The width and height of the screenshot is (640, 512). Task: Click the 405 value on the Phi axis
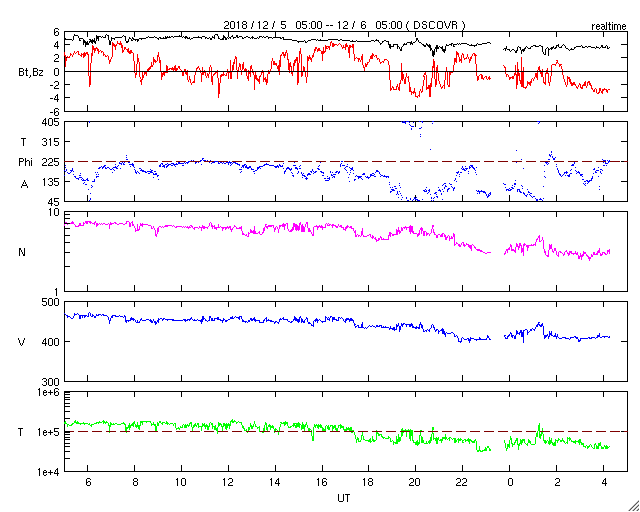tap(50, 122)
